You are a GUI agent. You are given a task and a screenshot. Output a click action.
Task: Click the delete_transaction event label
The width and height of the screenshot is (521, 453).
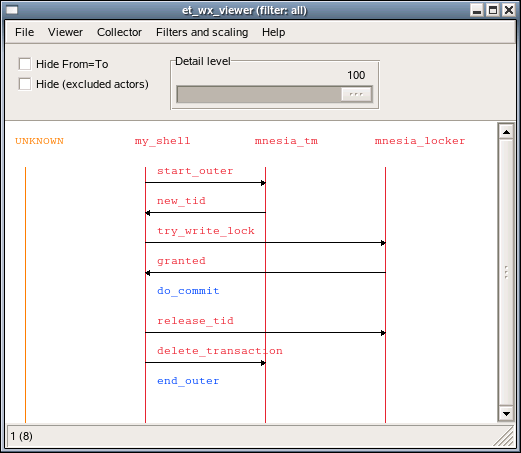[220, 351]
